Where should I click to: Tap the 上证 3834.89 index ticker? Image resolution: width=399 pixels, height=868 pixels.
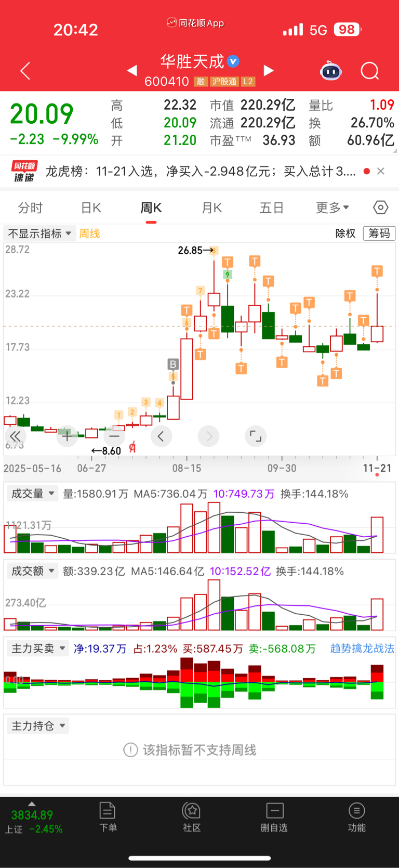(33, 821)
